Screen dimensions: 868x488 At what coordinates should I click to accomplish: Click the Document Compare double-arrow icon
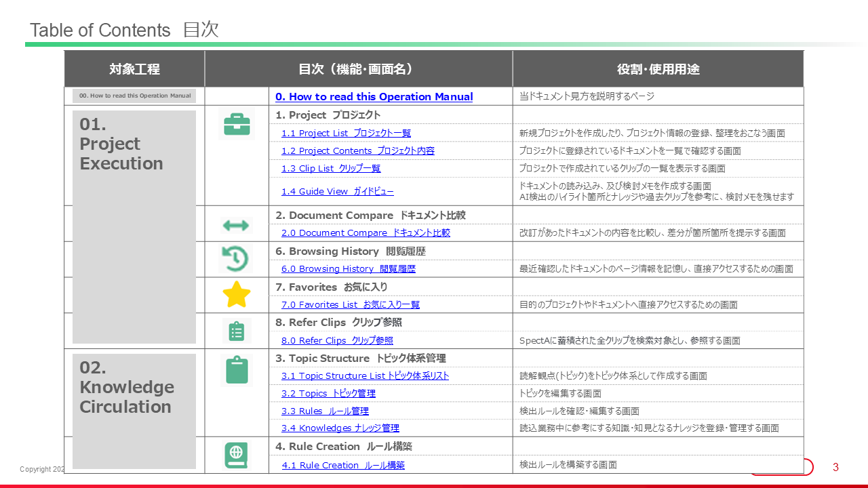click(x=236, y=225)
